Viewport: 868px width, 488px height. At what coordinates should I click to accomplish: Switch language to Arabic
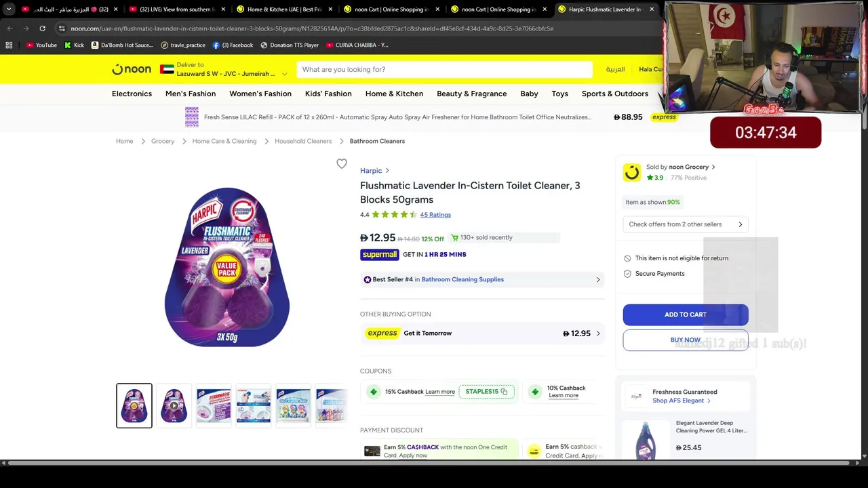tap(615, 69)
